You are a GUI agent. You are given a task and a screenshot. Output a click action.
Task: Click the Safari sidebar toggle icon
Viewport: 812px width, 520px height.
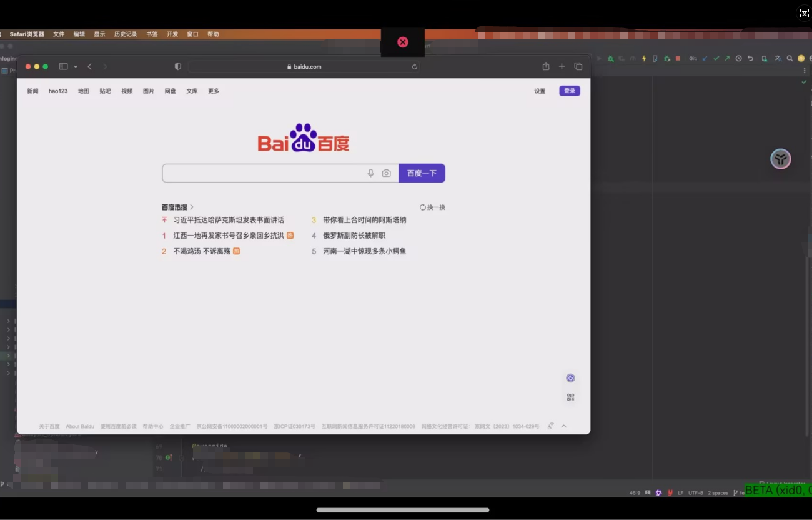(63, 66)
